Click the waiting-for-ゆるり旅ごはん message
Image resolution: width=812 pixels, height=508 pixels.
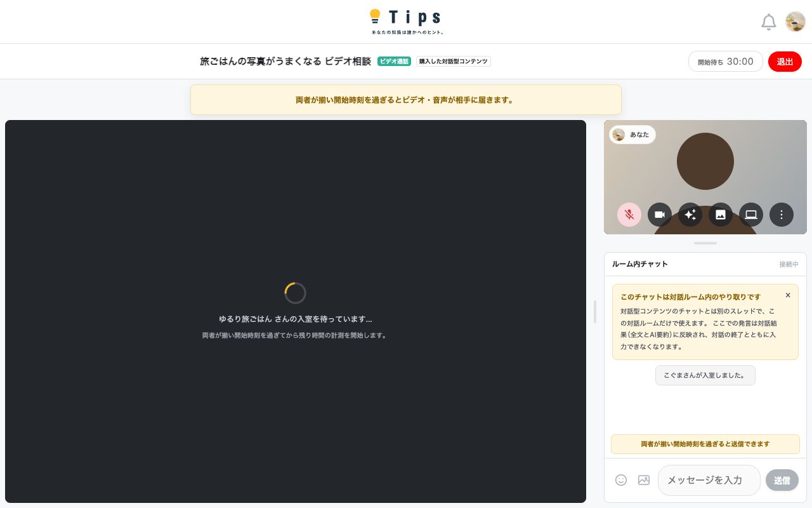296,319
